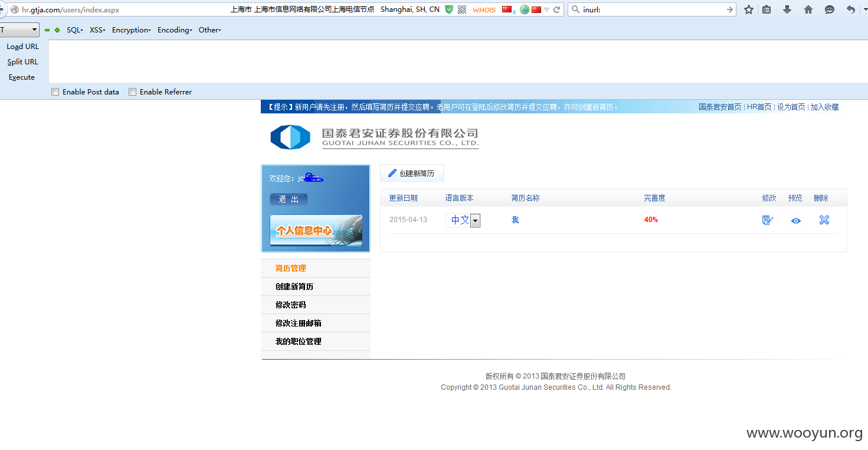Click the 退出 logout button
Image resolution: width=868 pixels, height=450 pixels.
point(289,199)
